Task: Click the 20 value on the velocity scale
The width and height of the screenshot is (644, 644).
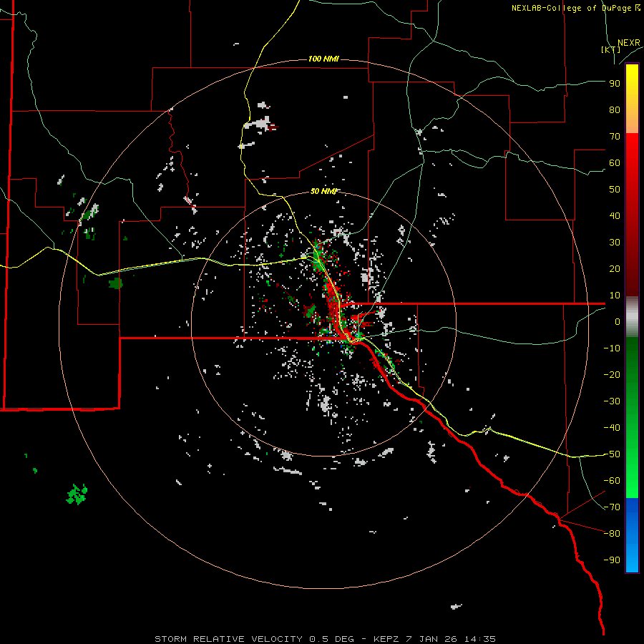Action: pyautogui.click(x=615, y=269)
